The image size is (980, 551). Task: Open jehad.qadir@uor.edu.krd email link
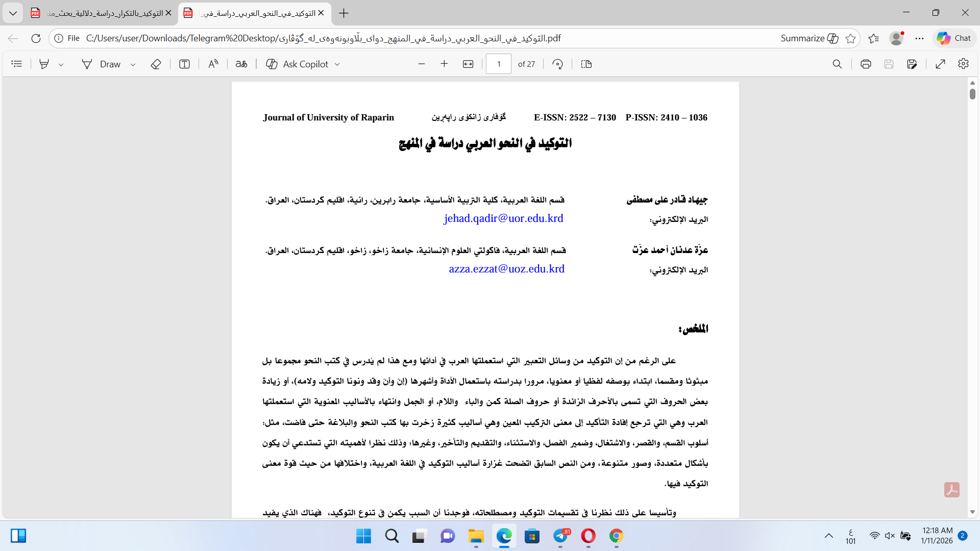(x=503, y=218)
